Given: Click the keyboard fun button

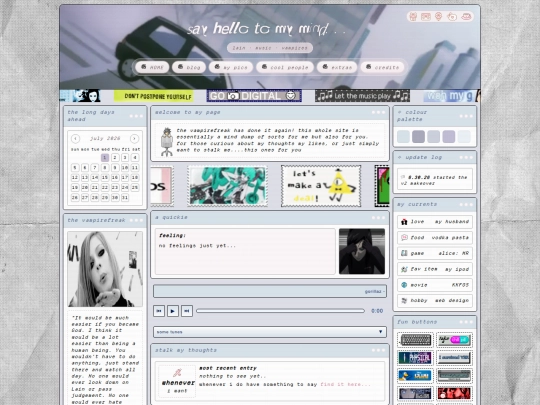Looking at the screenshot, I should pyautogui.click(x=415, y=340).
